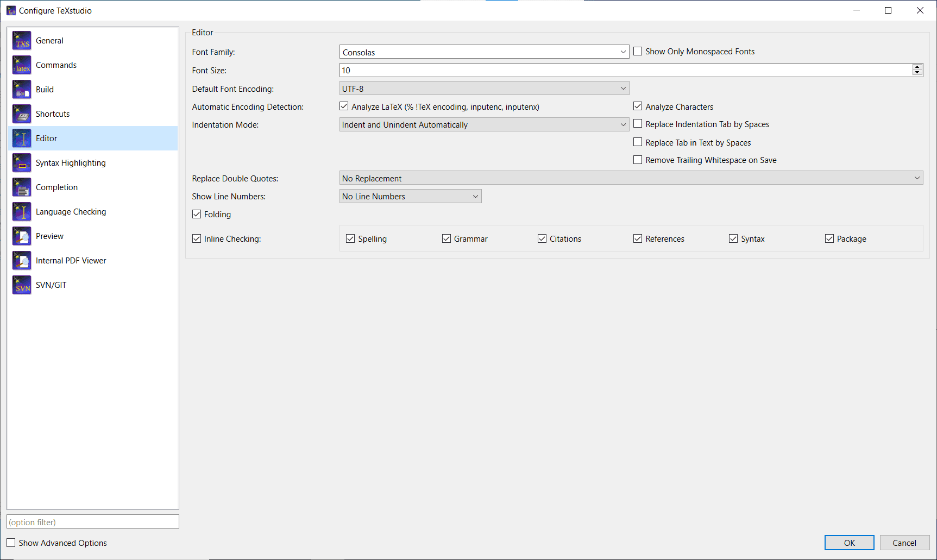Uncheck Package inline checking

[829, 238]
